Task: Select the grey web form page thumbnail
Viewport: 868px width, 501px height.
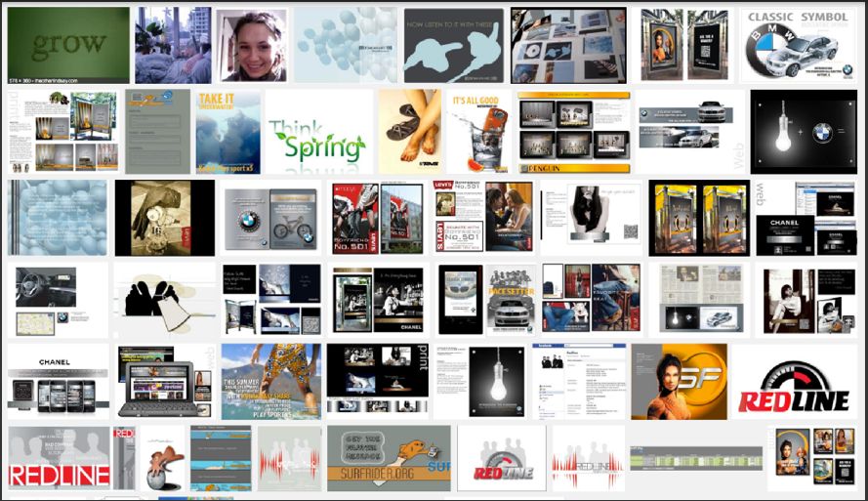Action: (x=157, y=132)
